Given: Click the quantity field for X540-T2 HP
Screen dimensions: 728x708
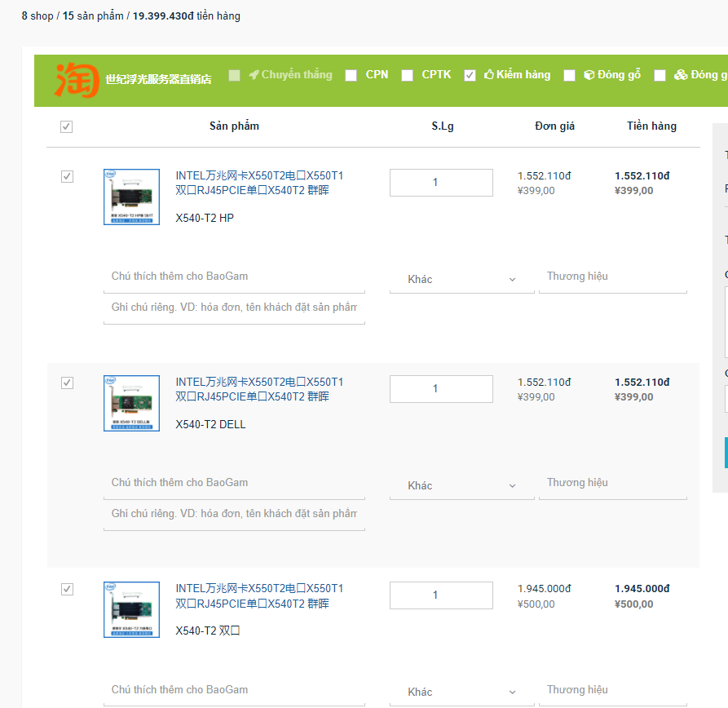Looking at the screenshot, I should click(x=441, y=183).
